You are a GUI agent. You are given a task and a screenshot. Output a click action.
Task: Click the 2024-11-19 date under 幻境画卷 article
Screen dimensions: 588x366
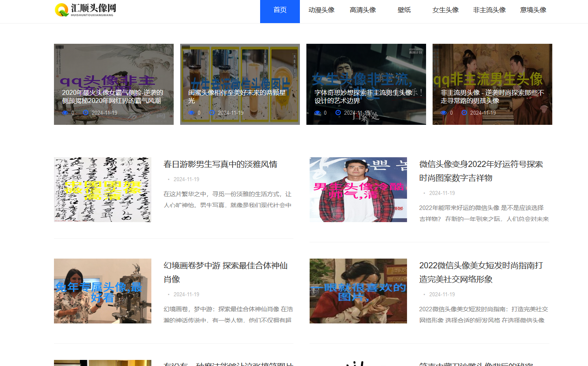tap(186, 294)
